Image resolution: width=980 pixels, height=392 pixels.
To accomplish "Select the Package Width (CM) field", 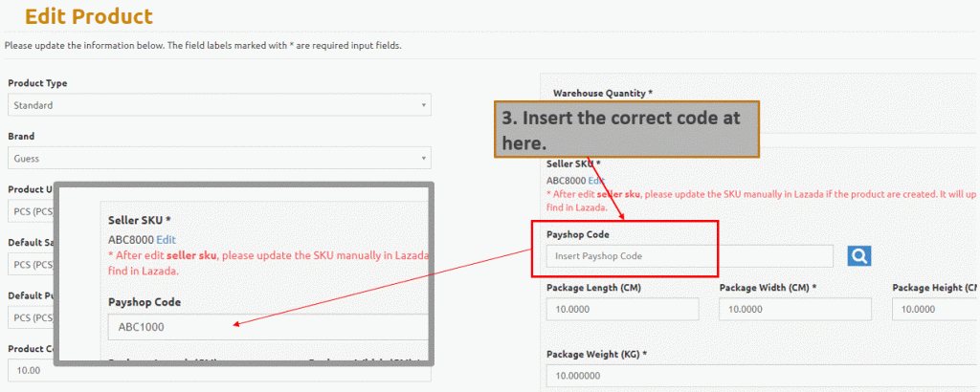I will point(795,309).
